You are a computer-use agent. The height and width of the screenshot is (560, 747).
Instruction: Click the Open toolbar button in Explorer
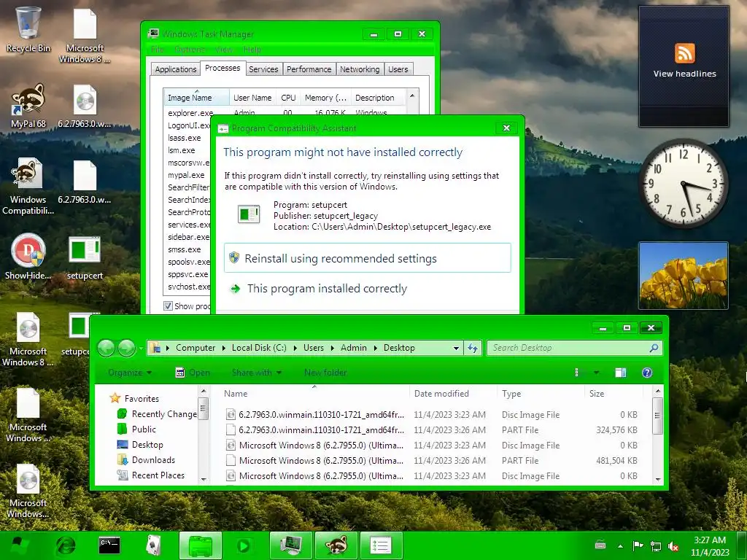click(x=193, y=373)
